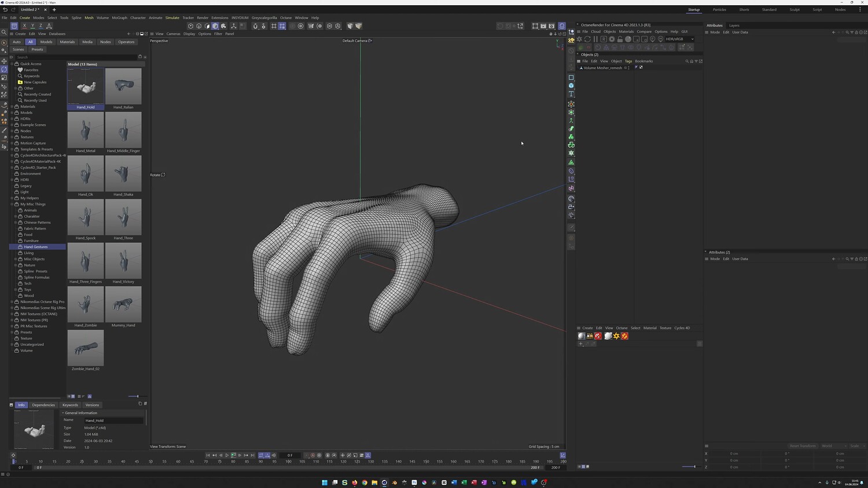Collapse the General Information section
Screen dimensions: 868x488
click(62, 413)
